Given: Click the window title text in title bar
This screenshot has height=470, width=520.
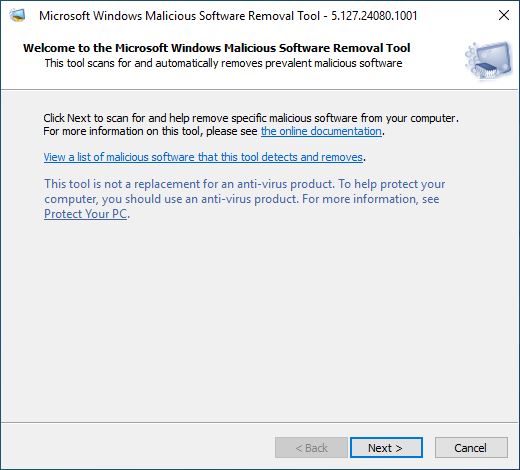Looking at the screenshot, I should pos(179,16).
